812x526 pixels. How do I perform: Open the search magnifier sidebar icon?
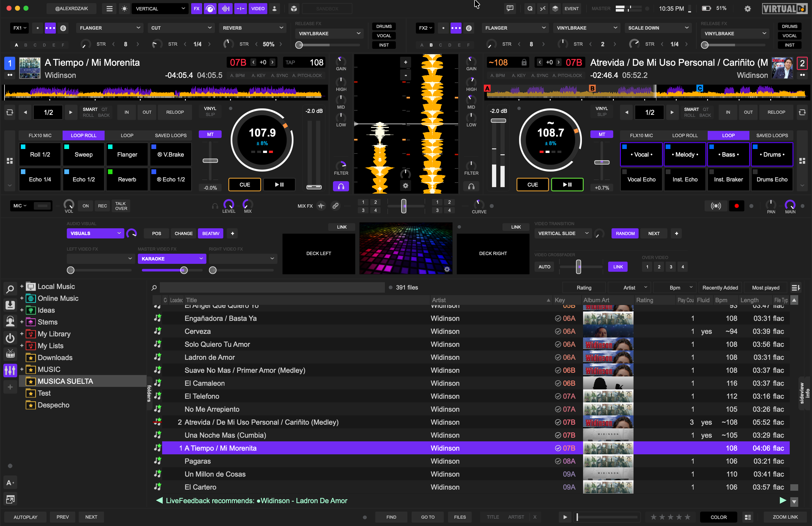pyautogui.click(x=10, y=289)
